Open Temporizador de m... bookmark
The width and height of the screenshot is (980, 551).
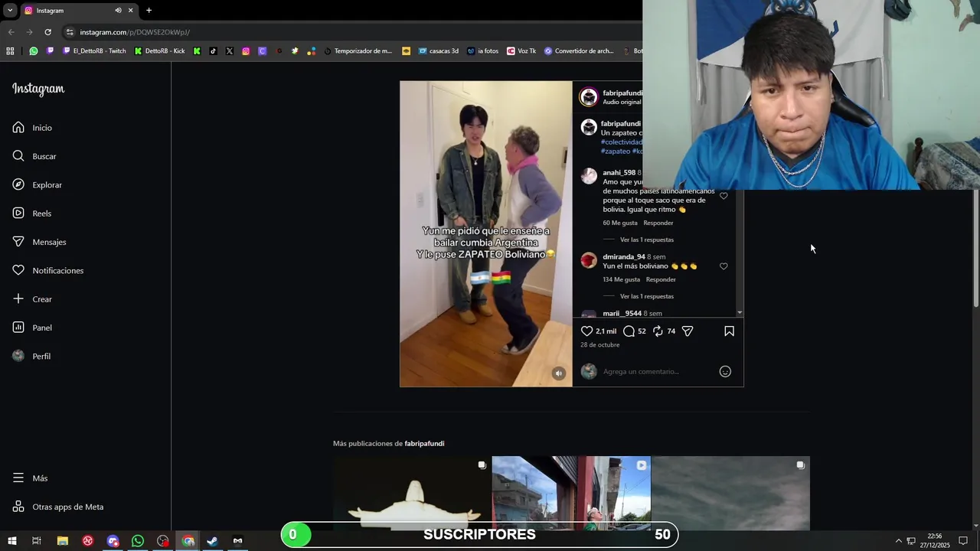click(358, 51)
